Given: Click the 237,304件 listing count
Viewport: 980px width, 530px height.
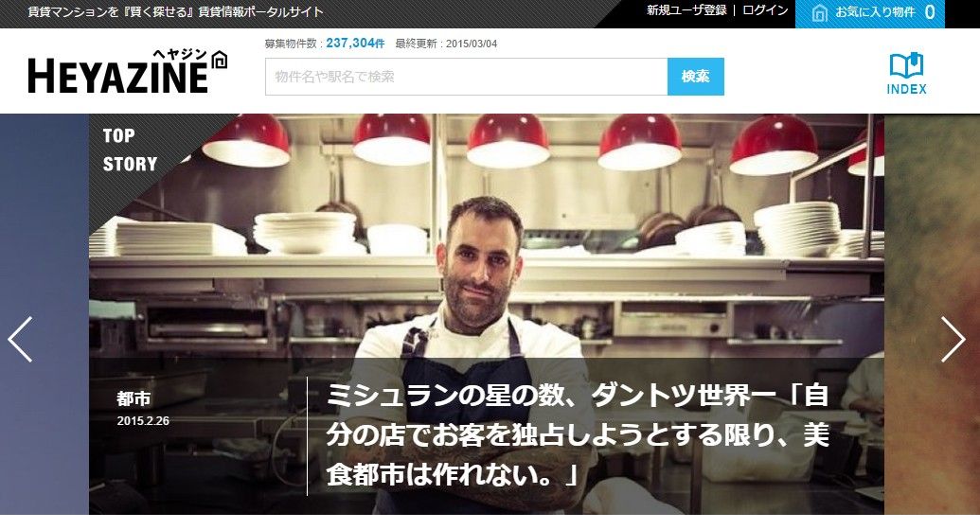Looking at the screenshot, I should click(355, 44).
